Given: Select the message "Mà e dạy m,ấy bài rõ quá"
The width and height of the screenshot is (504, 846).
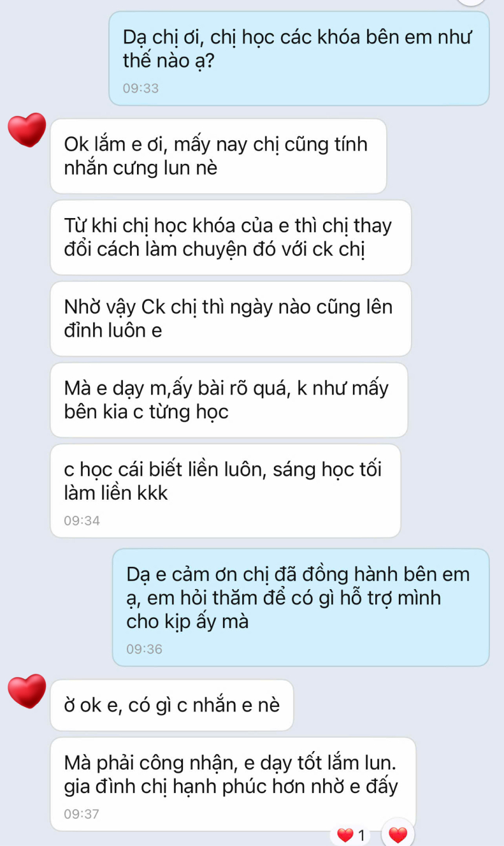Looking at the screenshot, I should [229, 400].
